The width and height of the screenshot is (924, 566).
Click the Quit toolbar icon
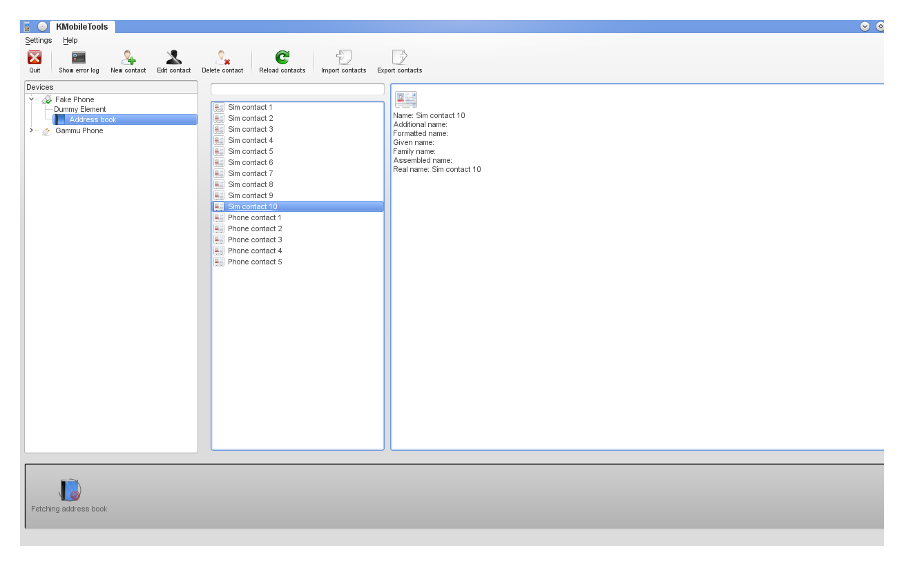click(x=35, y=58)
